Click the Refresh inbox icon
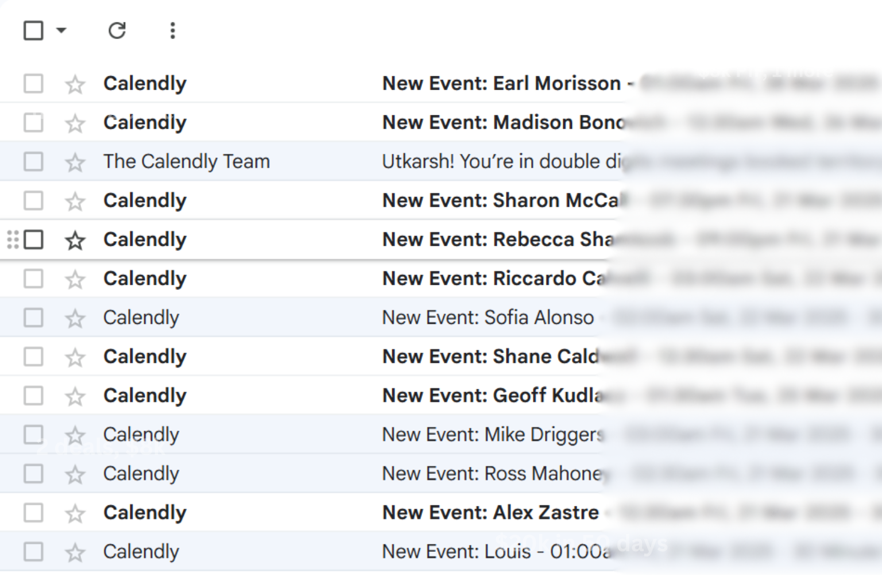The width and height of the screenshot is (882, 588). tap(117, 30)
